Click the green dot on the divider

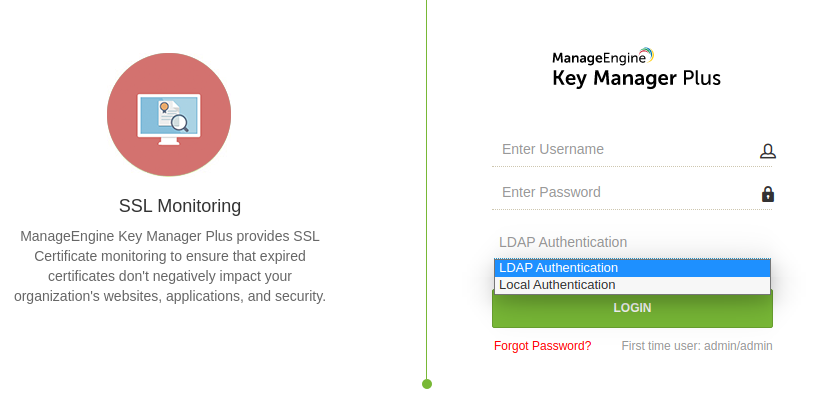(x=427, y=384)
